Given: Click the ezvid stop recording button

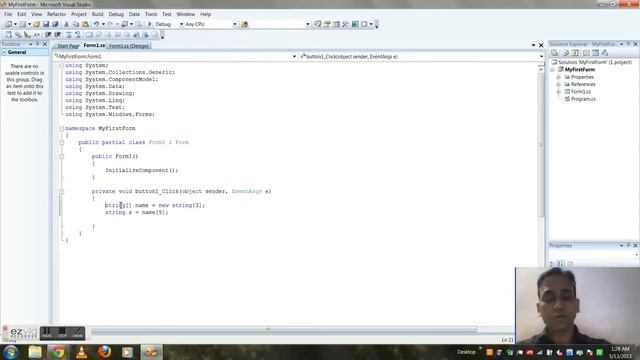Looking at the screenshot, I should click(x=62, y=333).
